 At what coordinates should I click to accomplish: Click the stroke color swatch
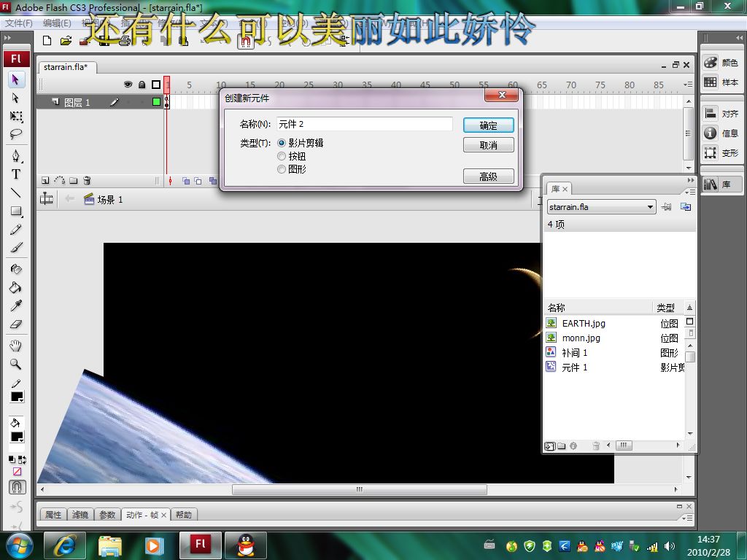click(18, 397)
